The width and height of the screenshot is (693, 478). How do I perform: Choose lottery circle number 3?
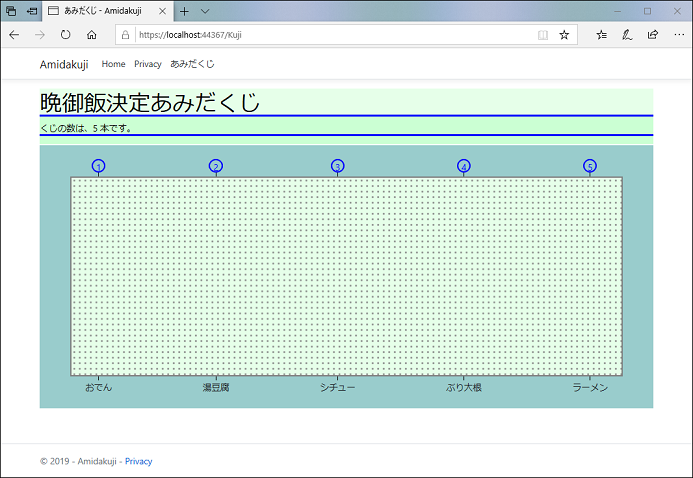[338, 166]
